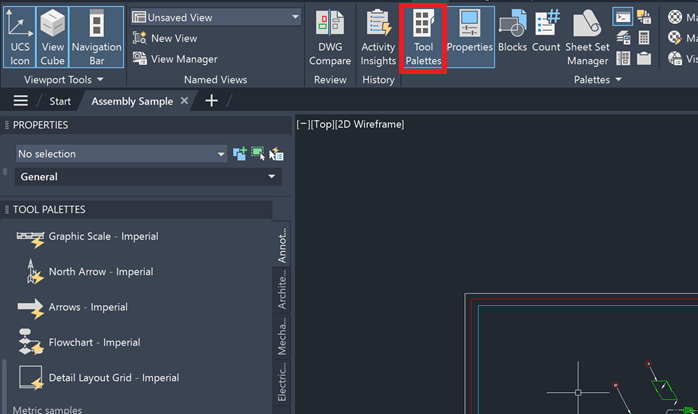This screenshot has height=414, width=698.
Task: Switch to the Electric... palette tab
Action: 282,382
